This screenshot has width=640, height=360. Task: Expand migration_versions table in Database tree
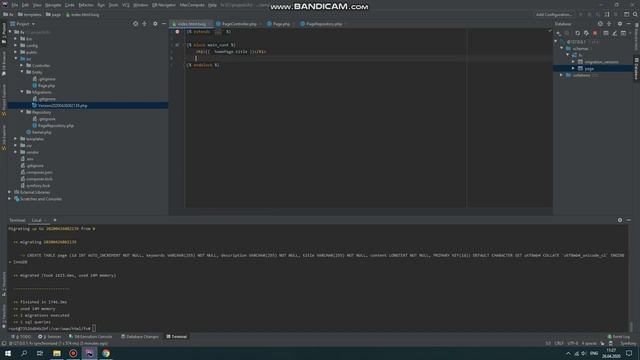(x=573, y=62)
